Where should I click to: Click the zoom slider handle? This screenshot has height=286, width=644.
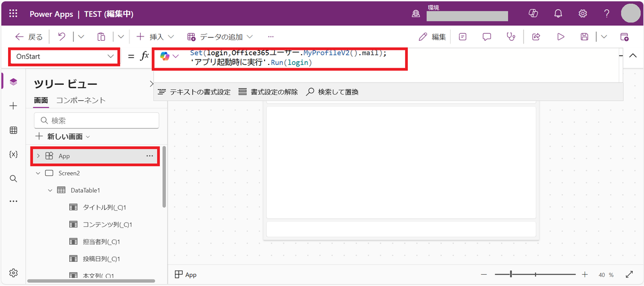click(511, 274)
